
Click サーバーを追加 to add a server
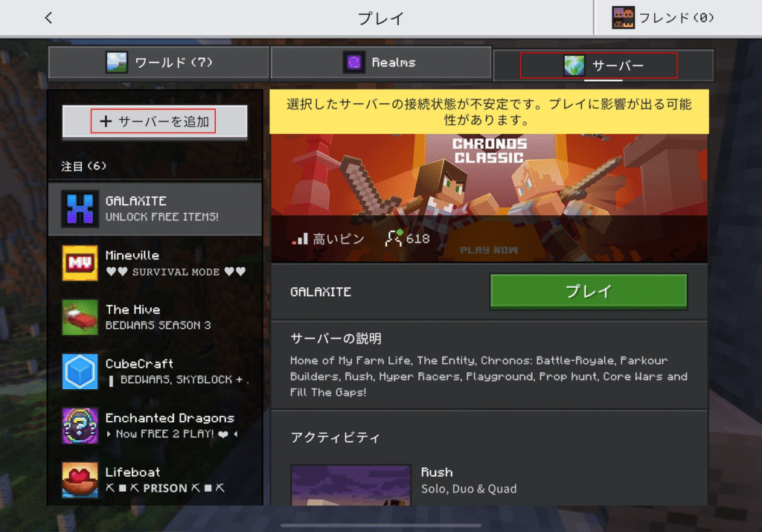pos(155,121)
